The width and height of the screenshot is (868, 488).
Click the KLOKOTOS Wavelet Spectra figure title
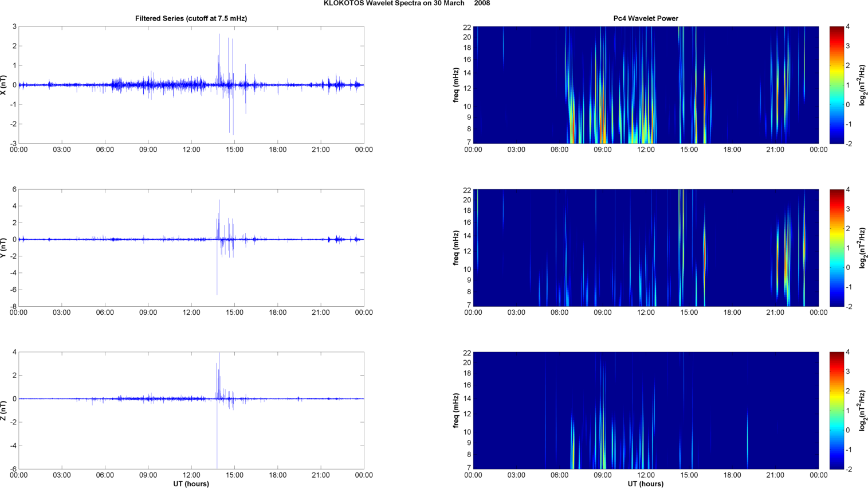[x=406, y=3]
